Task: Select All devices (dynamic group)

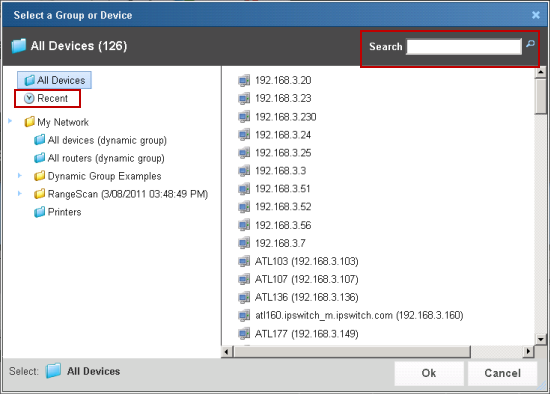Action: point(107,140)
